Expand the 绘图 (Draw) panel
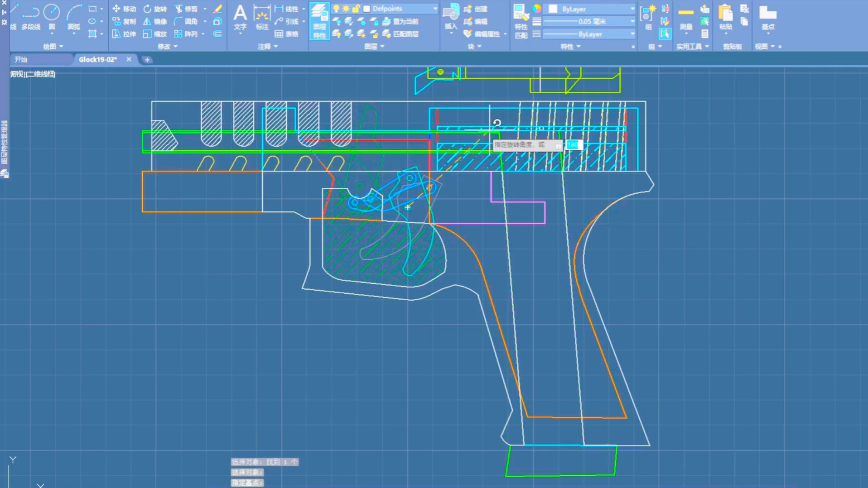This screenshot has width=868, height=488. click(53, 46)
